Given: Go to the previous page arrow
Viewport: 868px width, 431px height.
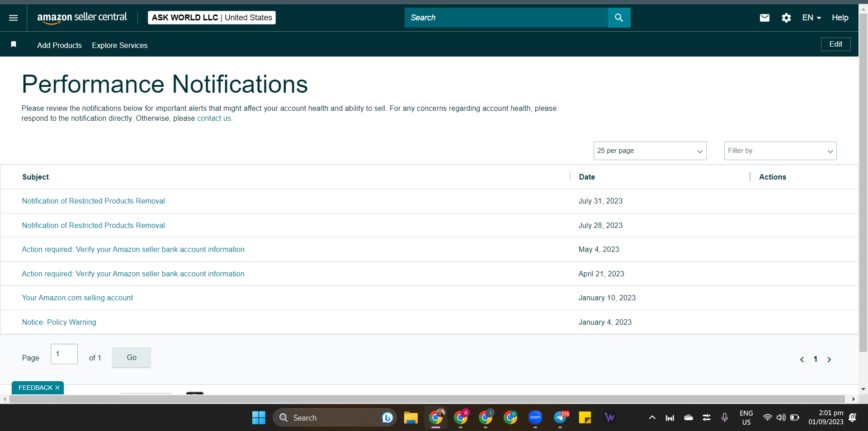Looking at the screenshot, I should (x=802, y=360).
